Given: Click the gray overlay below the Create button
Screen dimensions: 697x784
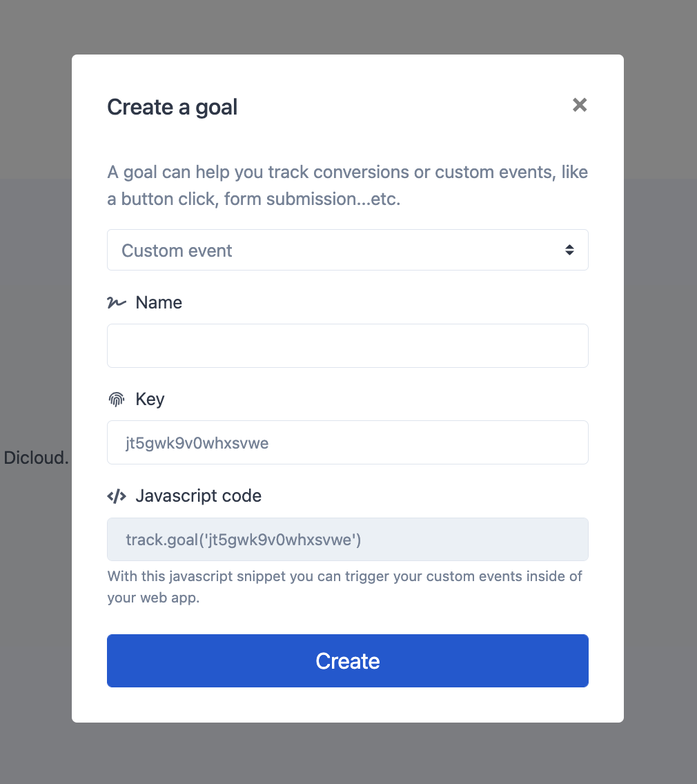Looking at the screenshot, I should (x=348, y=752).
